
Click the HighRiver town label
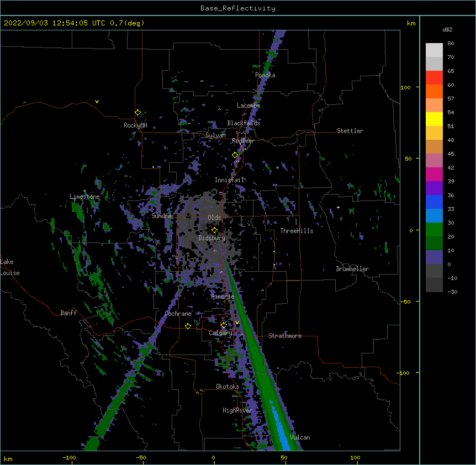(x=237, y=410)
